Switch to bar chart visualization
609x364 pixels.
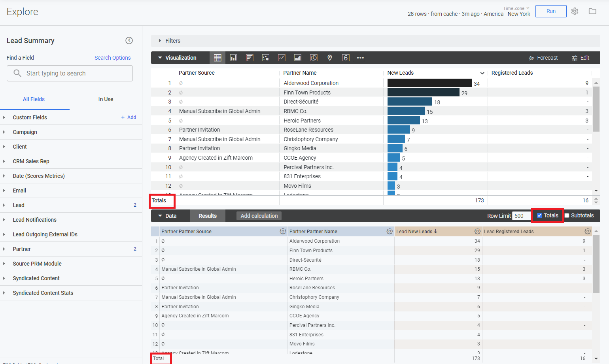tap(250, 58)
